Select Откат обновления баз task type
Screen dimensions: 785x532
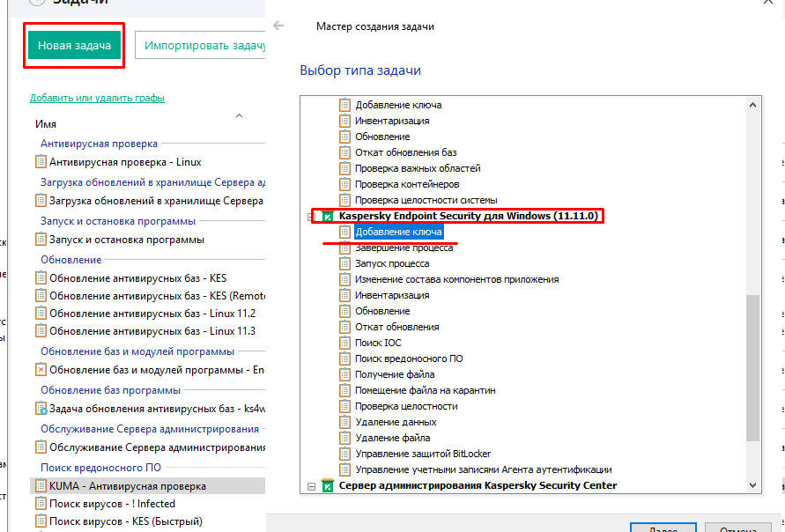coord(405,152)
